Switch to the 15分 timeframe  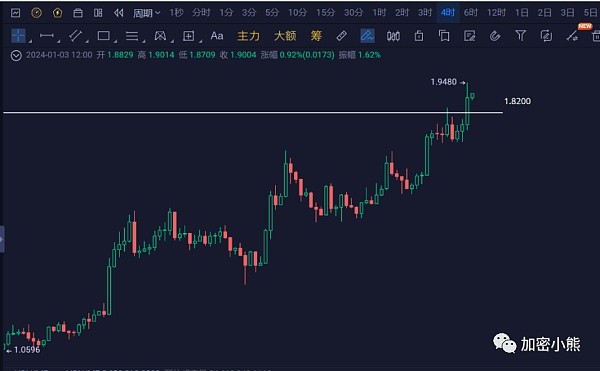pos(325,13)
